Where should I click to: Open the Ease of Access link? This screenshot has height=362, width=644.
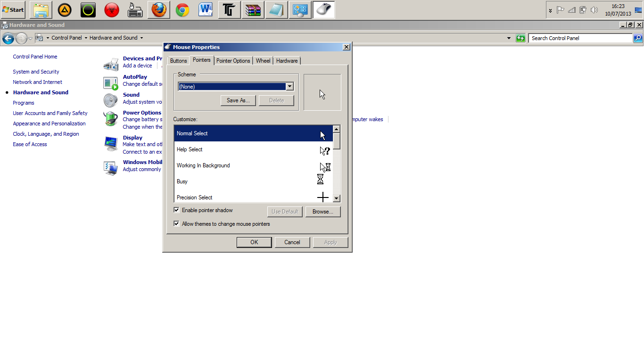pyautogui.click(x=30, y=144)
